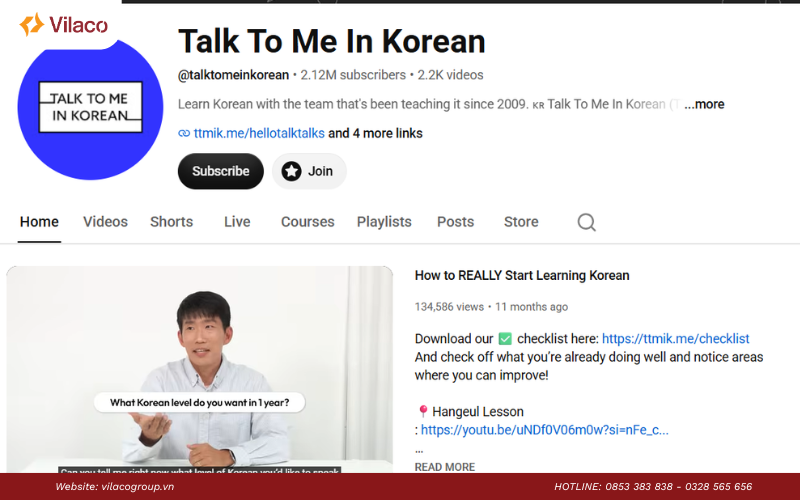Subscribe to the channel
This screenshot has height=500, width=800.
(220, 171)
